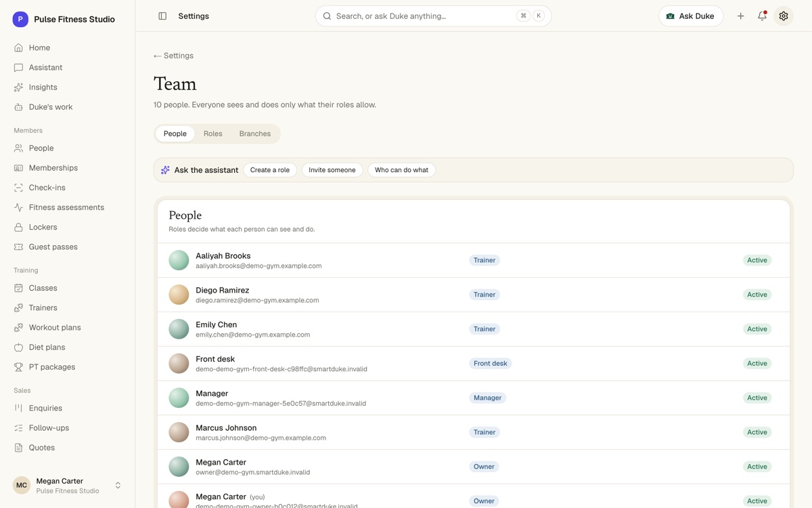Click the PT packages trophy icon

tap(18, 367)
